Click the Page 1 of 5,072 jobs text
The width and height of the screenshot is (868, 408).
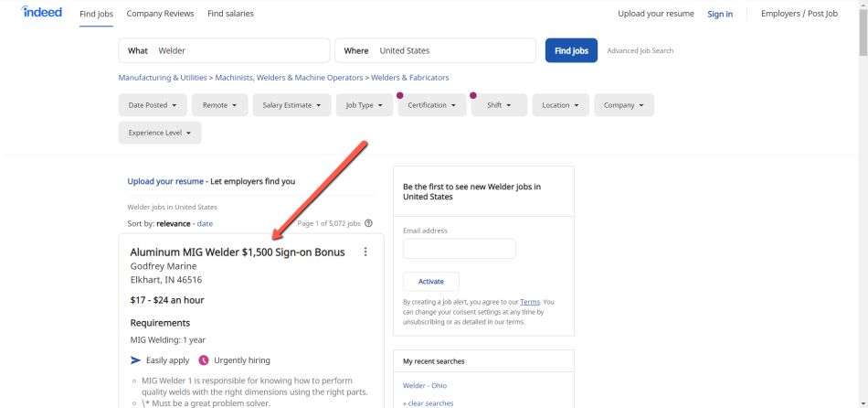[x=329, y=224]
